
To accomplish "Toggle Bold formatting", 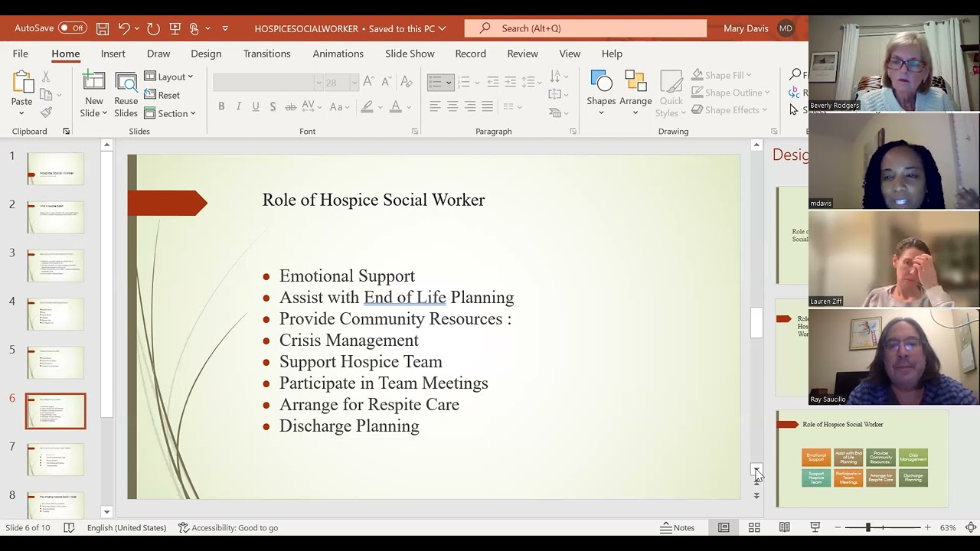I will 221,106.
